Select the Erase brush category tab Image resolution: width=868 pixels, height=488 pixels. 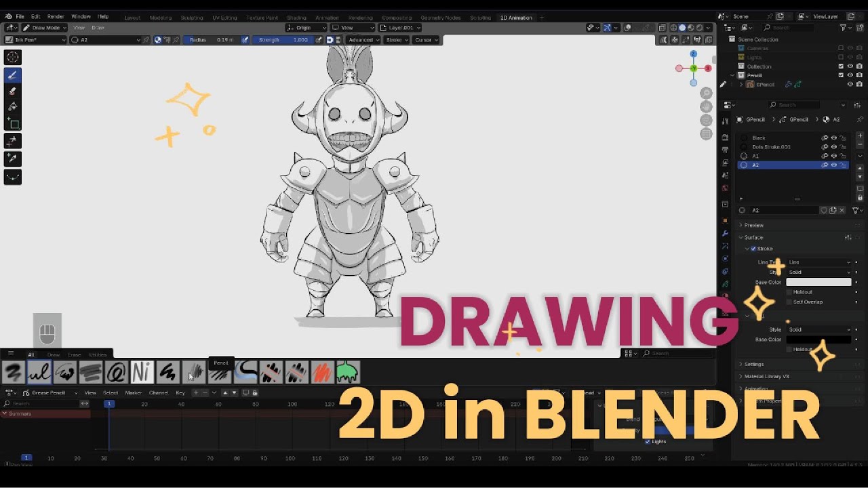74,354
